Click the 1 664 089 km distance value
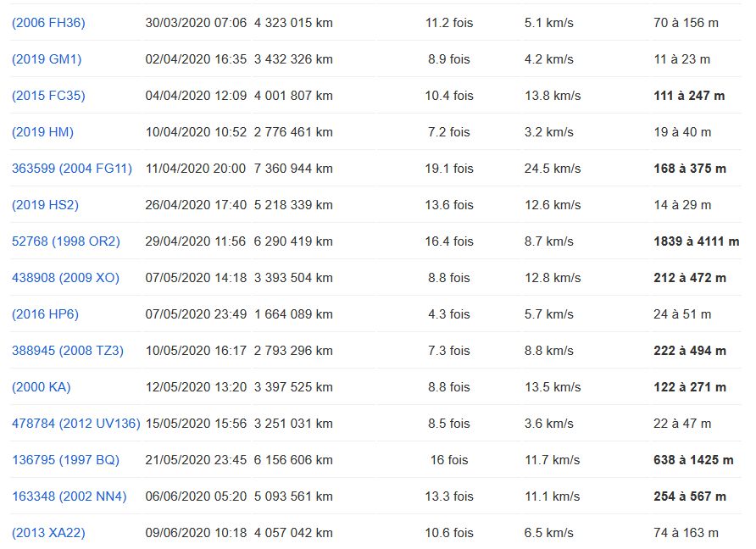The height and width of the screenshot is (549, 756). (293, 314)
